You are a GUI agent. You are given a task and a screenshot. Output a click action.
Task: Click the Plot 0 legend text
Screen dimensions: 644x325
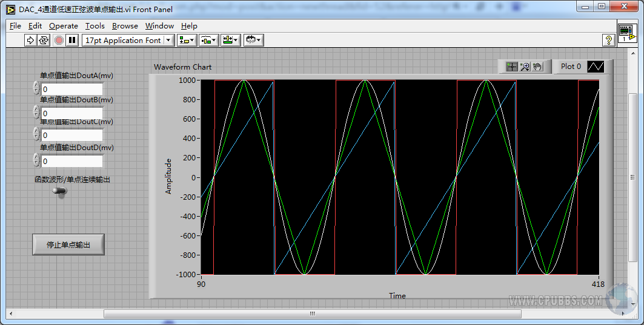tap(571, 67)
